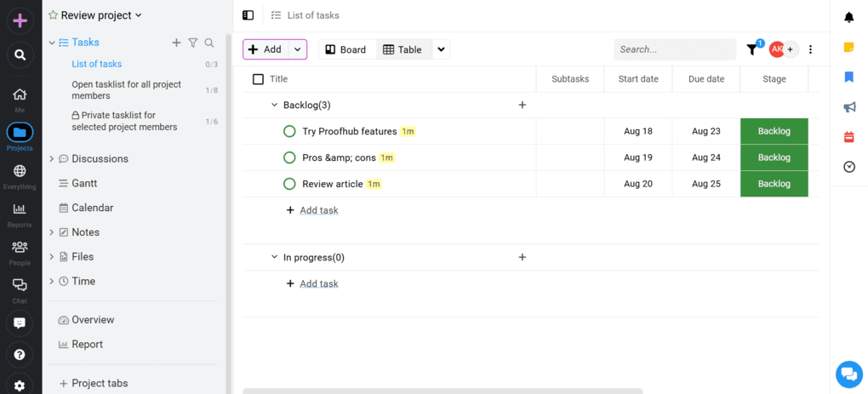This screenshot has height=394, width=868.
Task: Expand the Time section
Action: coord(52,281)
